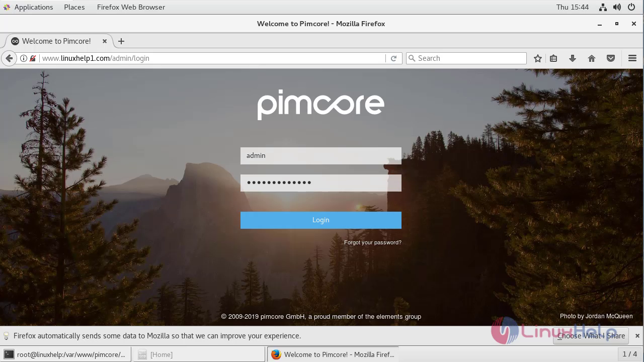
Task: Click the Pocket save icon
Action: (611, 58)
